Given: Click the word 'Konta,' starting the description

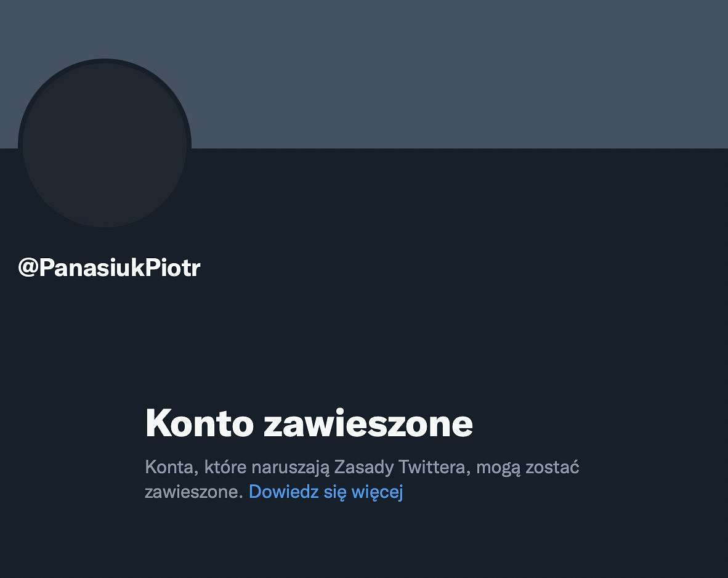Looking at the screenshot, I should coord(172,467).
